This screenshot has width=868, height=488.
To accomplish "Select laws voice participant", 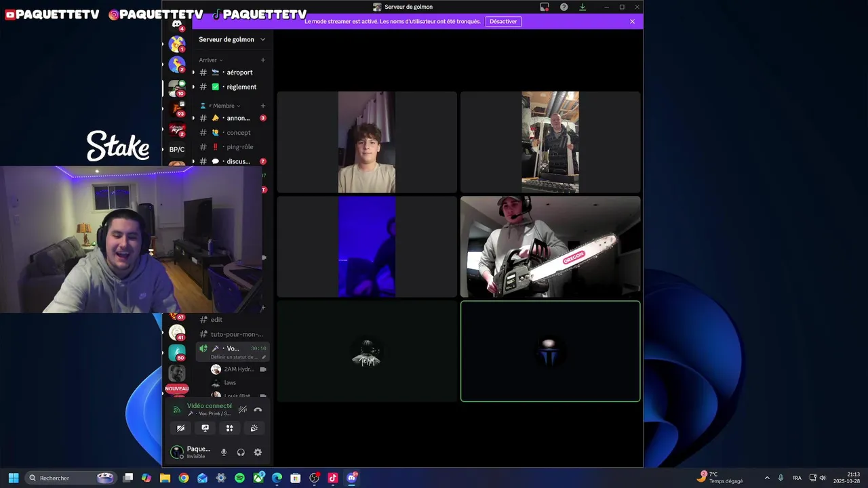I will coord(237,383).
